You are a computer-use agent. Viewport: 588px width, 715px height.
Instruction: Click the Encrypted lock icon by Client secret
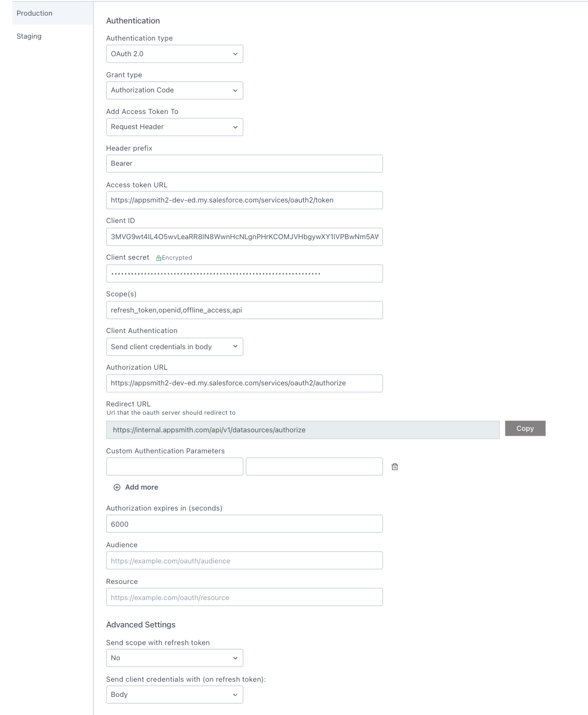click(x=158, y=257)
